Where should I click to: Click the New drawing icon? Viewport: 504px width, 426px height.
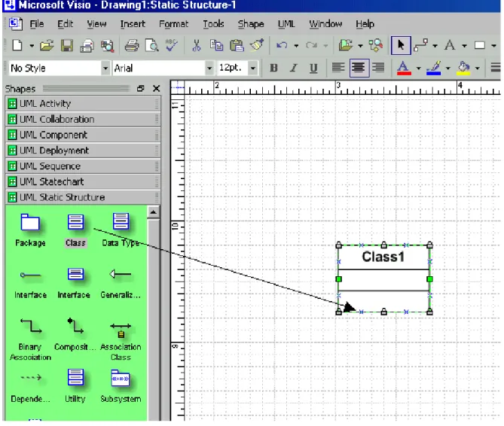click(17, 45)
